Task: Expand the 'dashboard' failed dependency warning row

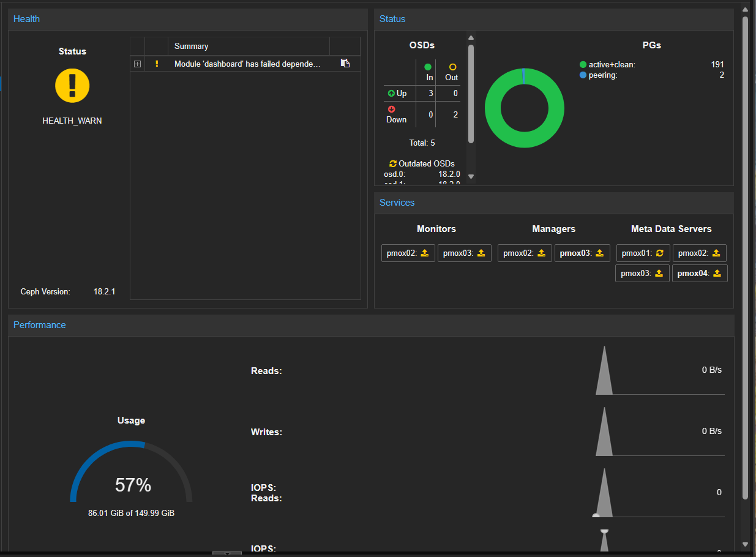Action: point(137,64)
